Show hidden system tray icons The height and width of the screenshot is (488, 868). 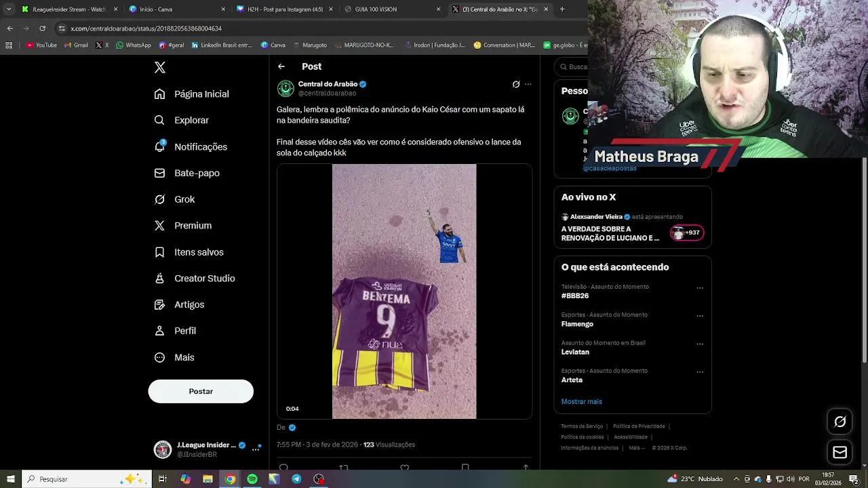736,479
